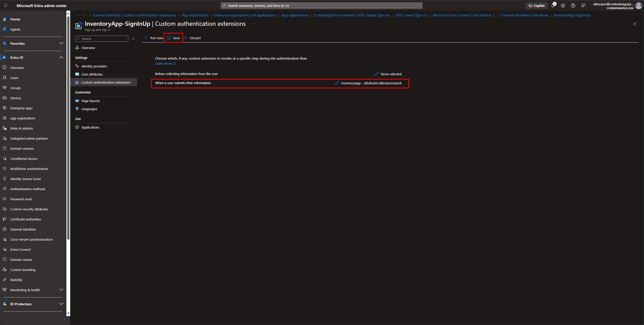644x325 pixels.
Task: Open the help question mark icon
Action: click(x=573, y=6)
